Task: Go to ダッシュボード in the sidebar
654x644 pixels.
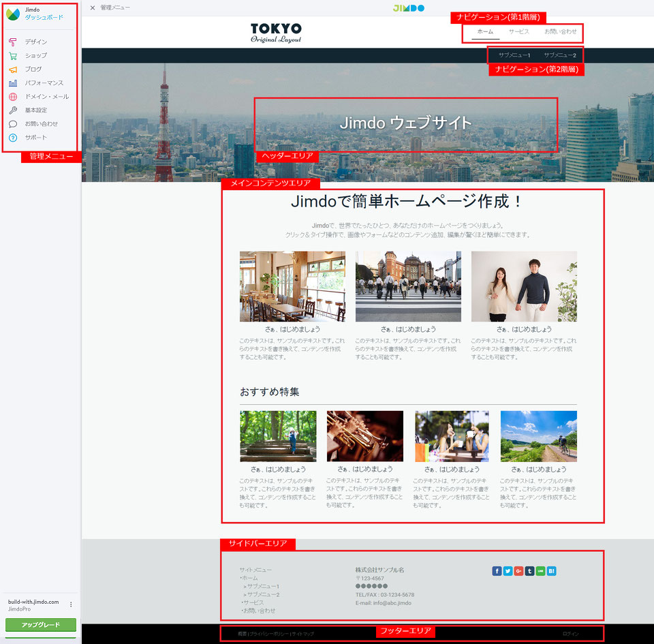Action: pyautogui.click(x=44, y=17)
